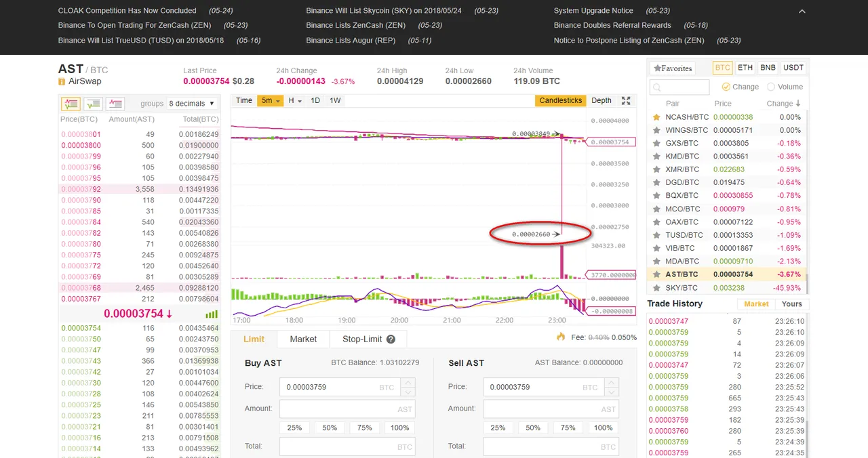The width and height of the screenshot is (868, 458).
Task: Increase the Sell price with up arrow
Action: [612, 383]
